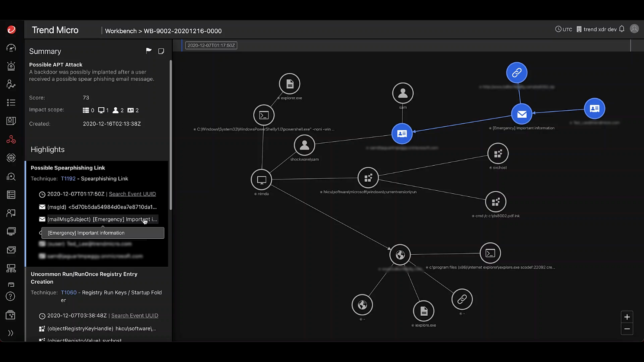Select the lower link node near iexplore

coord(462,299)
